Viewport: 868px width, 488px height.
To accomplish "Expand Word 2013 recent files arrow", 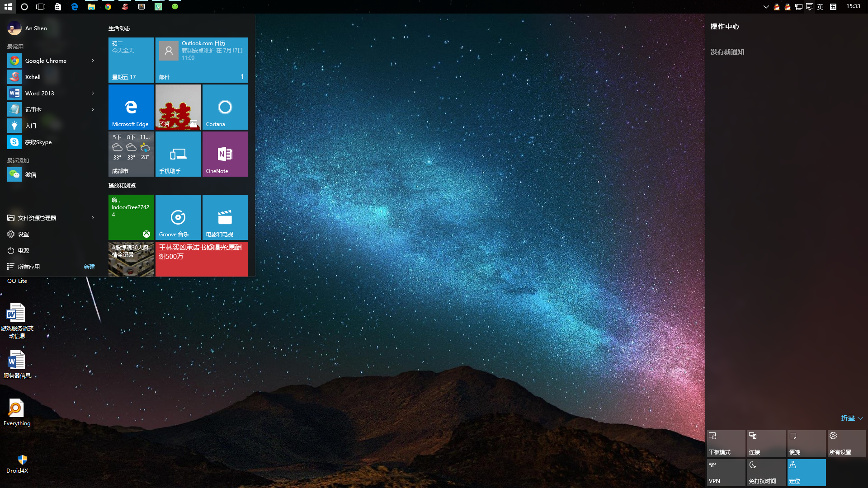I will pos(93,93).
